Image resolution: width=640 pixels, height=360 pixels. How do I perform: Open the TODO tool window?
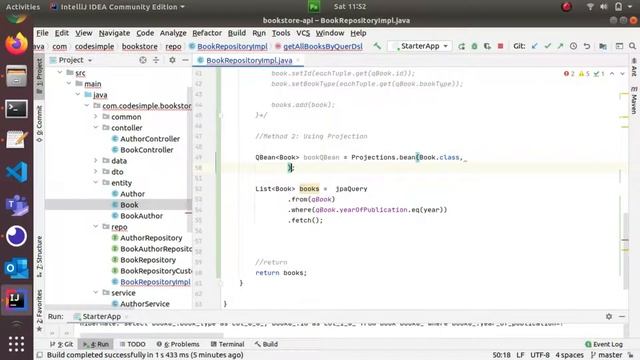(133, 344)
